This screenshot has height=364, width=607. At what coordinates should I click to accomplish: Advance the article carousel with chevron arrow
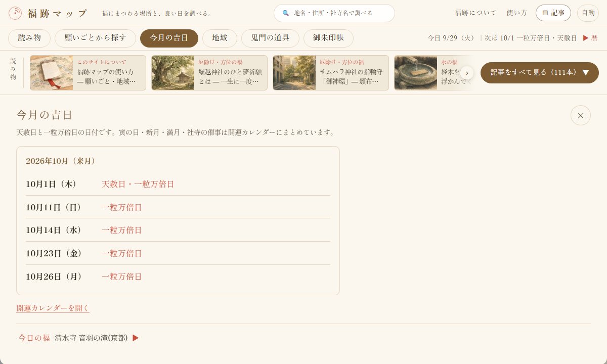click(x=467, y=73)
